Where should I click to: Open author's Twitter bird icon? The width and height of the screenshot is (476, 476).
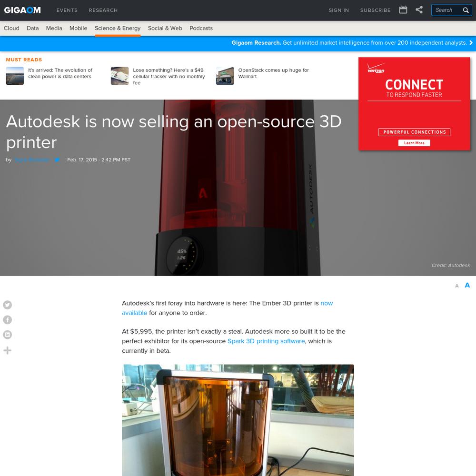pos(57,159)
